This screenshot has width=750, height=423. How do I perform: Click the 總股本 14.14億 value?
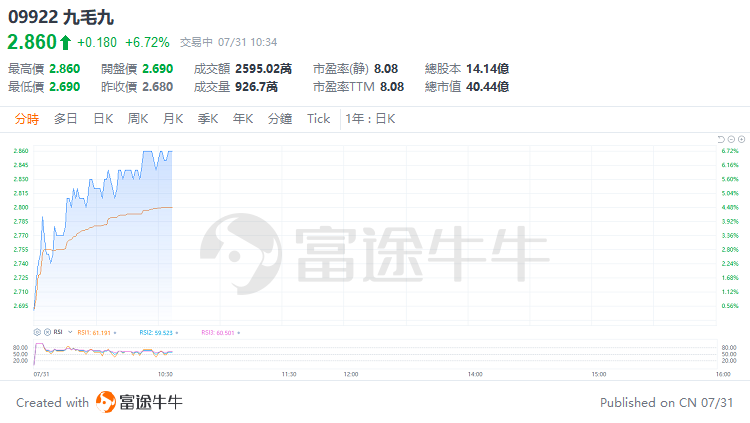pos(487,69)
